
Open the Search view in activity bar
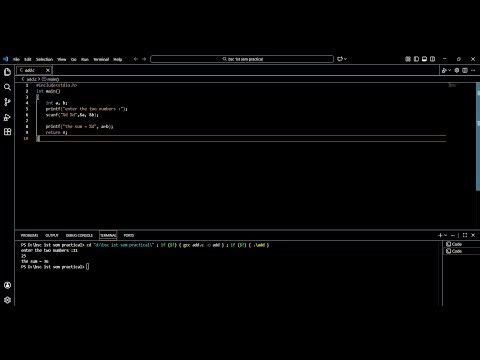[7, 87]
